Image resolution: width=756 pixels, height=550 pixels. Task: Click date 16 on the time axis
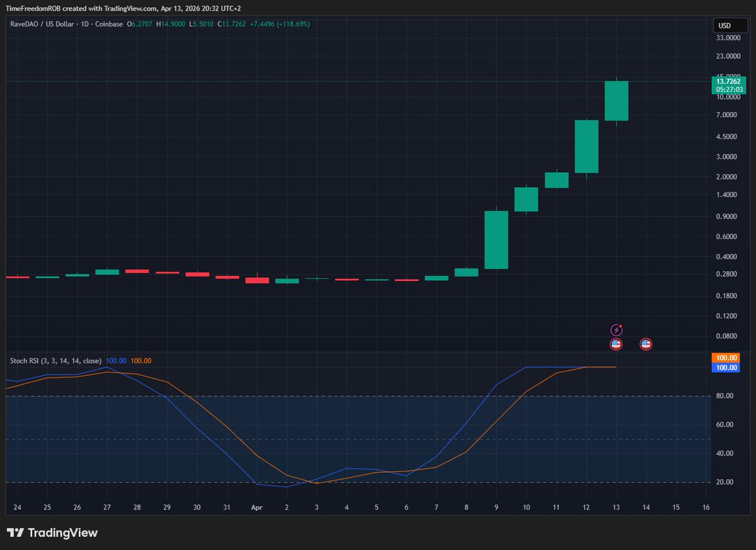point(706,507)
